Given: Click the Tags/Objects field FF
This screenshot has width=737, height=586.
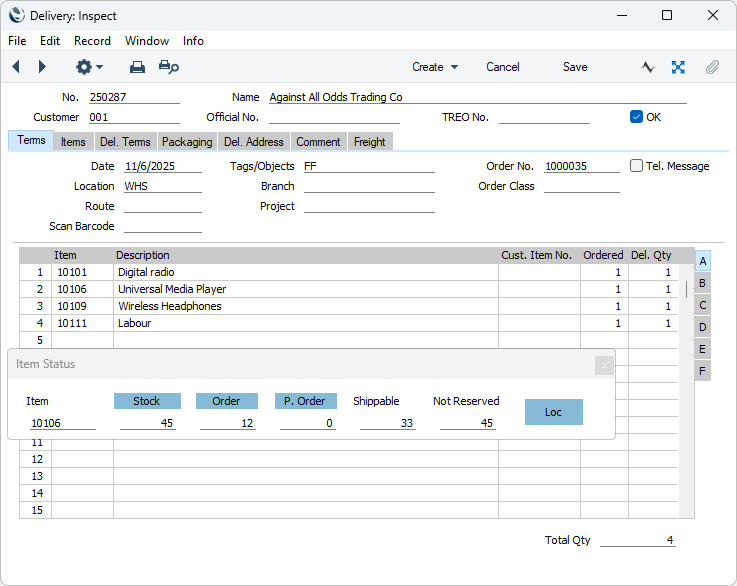Looking at the screenshot, I should coord(369,166).
